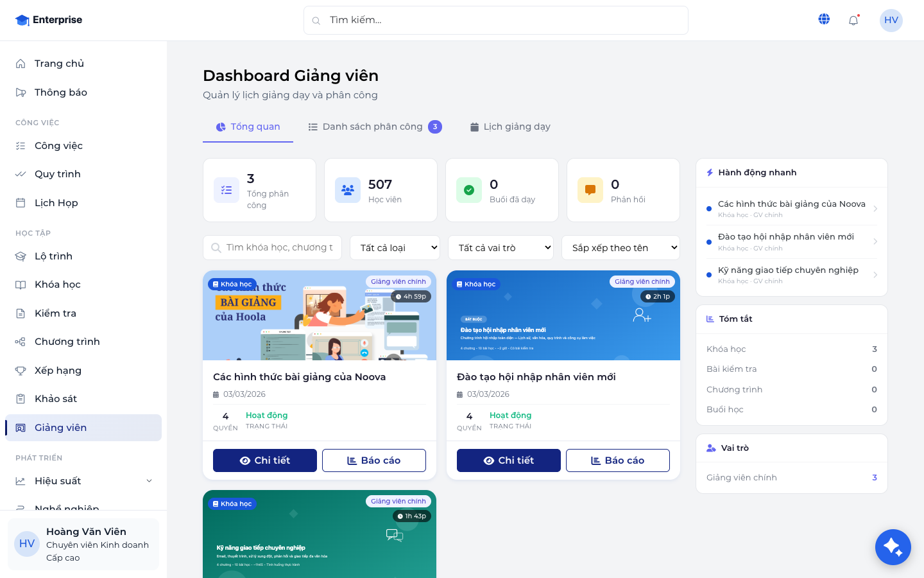Click the Enterprise logo
924x578 pixels.
click(x=49, y=20)
